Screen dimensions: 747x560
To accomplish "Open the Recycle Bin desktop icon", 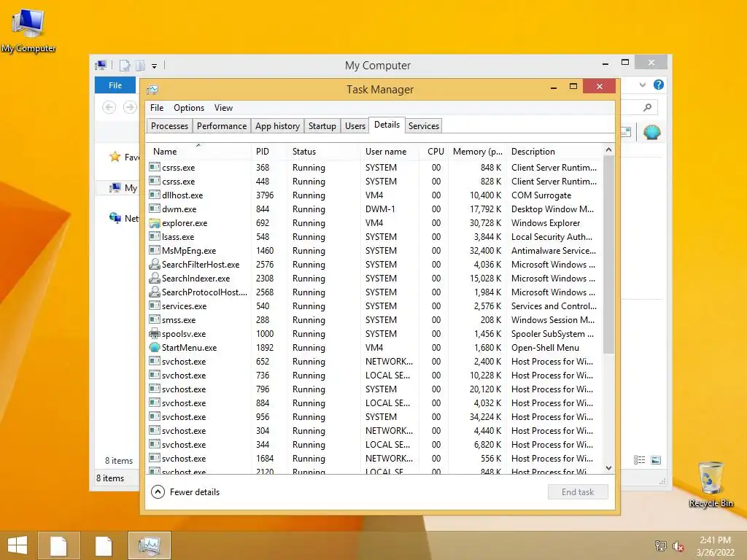I will (711, 484).
